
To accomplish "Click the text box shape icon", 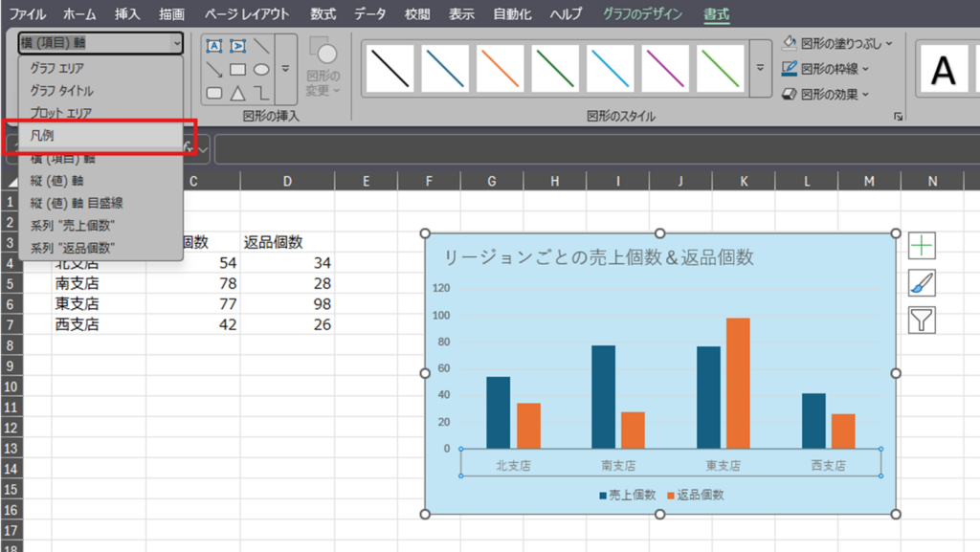I will (x=214, y=46).
